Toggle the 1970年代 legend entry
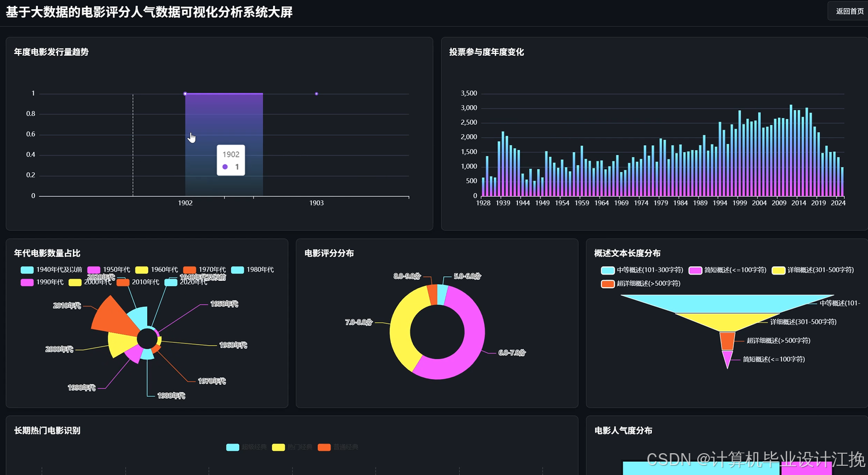Image resolution: width=868 pixels, height=475 pixels. coord(205,270)
